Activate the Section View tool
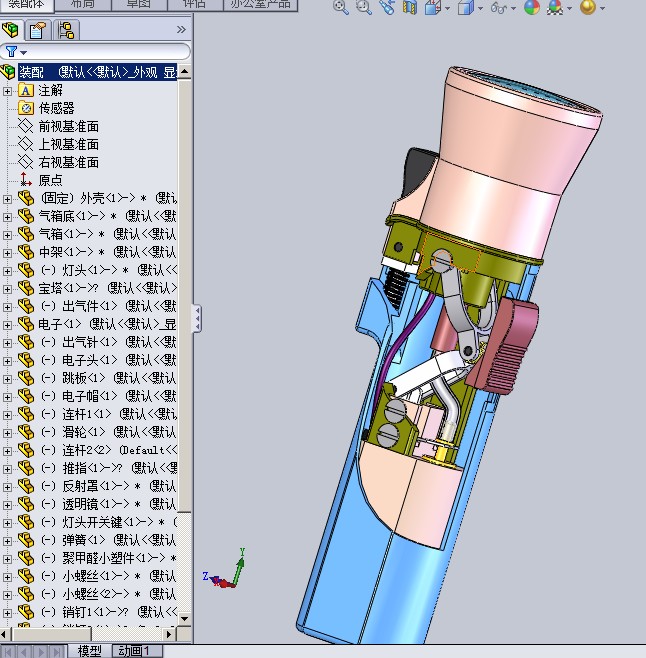646x658 pixels. (x=409, y=7)
